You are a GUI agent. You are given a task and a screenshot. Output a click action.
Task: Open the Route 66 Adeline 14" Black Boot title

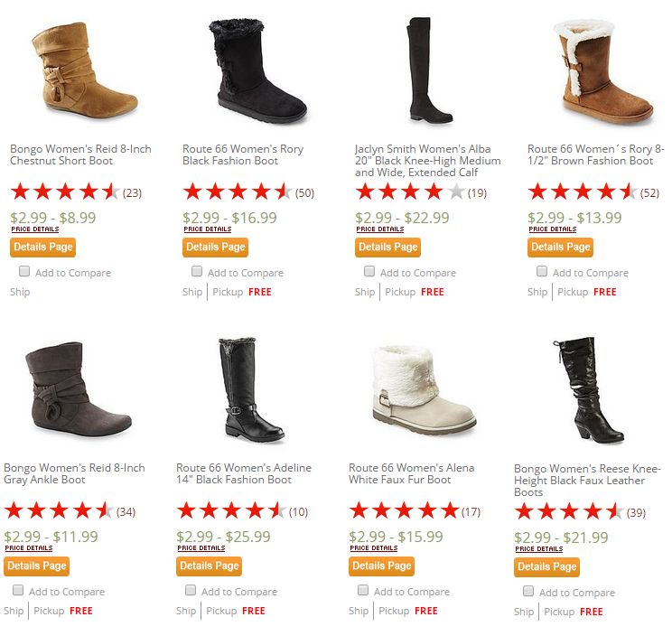tap(244, 473)
